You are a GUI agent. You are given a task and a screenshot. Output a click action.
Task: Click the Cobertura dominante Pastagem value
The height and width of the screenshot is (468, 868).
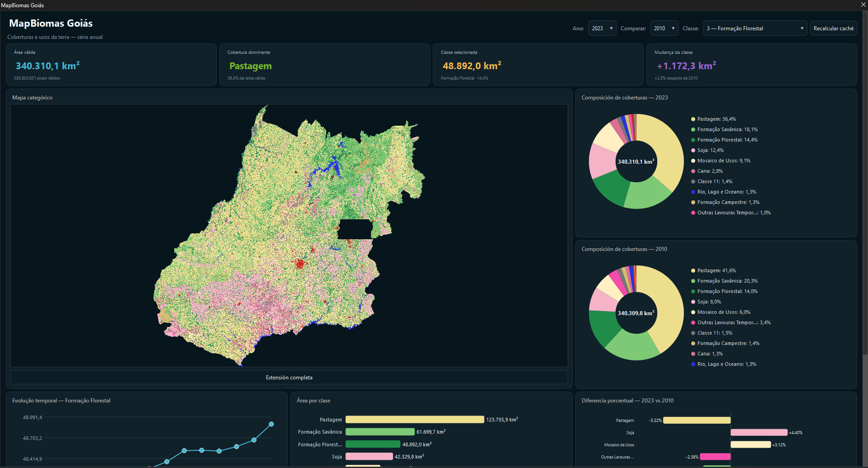click(250, 66)
